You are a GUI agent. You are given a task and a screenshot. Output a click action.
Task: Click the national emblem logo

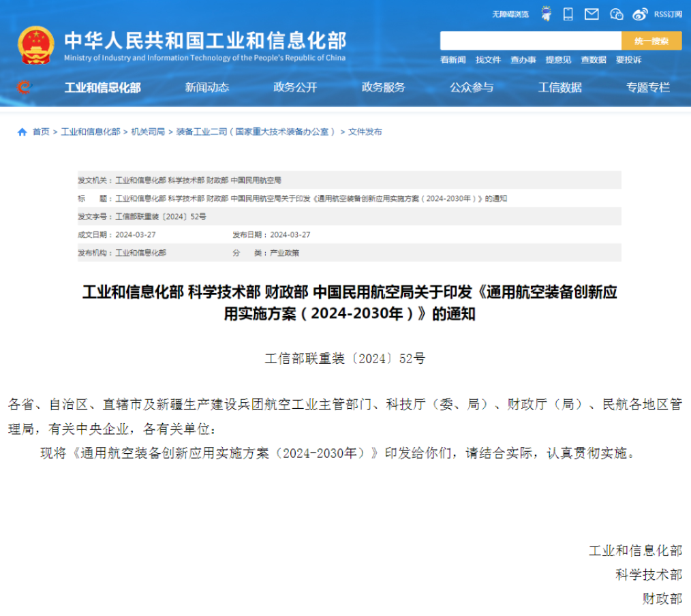36,46
